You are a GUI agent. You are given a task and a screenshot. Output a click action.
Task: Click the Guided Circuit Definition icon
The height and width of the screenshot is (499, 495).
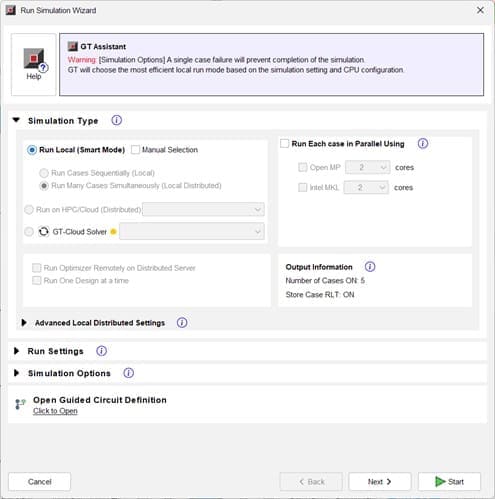[x=20, y=404]
